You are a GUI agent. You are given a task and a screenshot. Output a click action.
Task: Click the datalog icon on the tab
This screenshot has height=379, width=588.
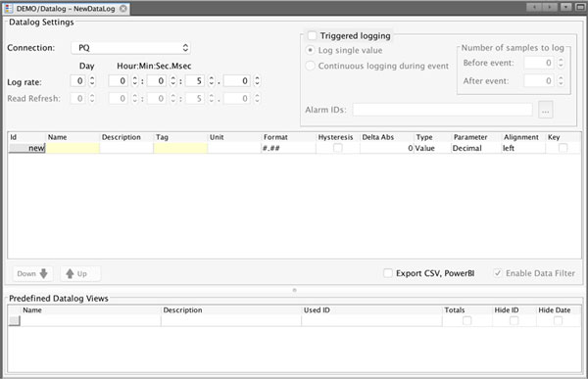[9, 8]
